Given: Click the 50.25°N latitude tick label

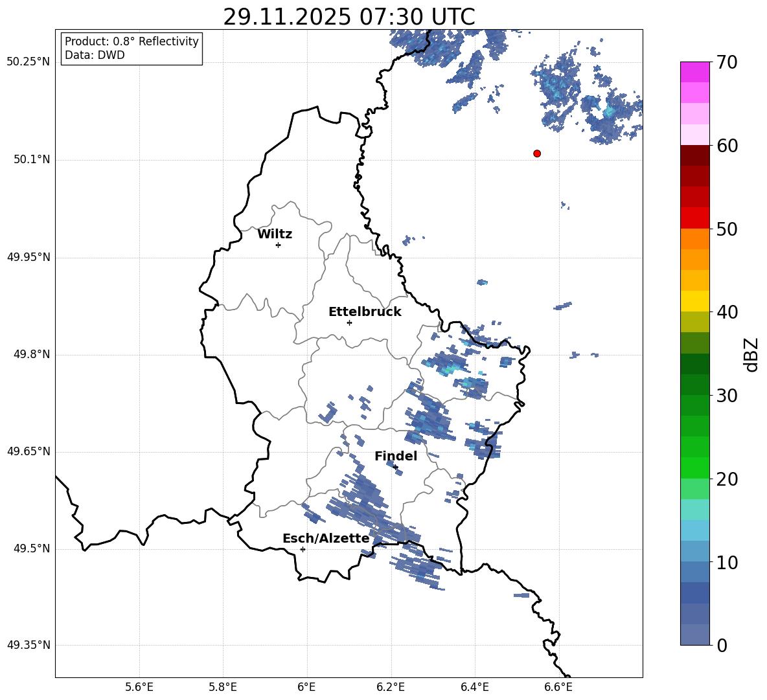Looking at the screenshot, I should 29,62.
